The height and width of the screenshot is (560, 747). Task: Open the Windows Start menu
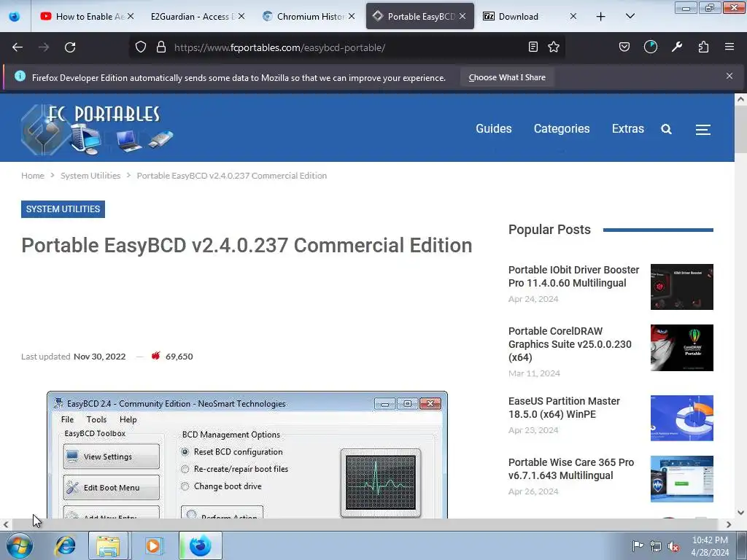coord(20,545)
